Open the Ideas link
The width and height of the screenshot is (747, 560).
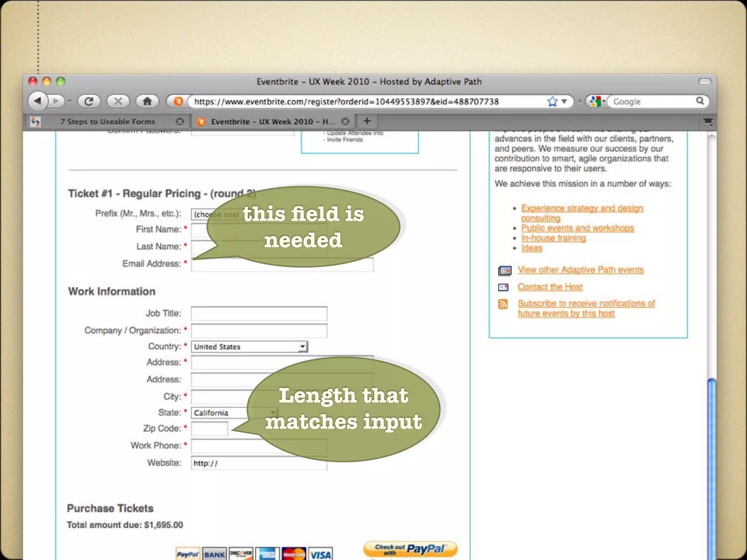click(x=531, y=248)
